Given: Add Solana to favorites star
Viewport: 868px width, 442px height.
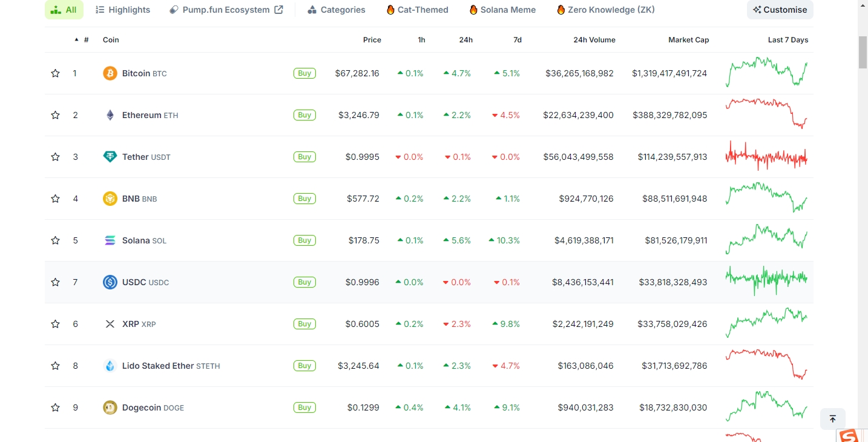Looking at the screenshot, I should pos(55,240).
